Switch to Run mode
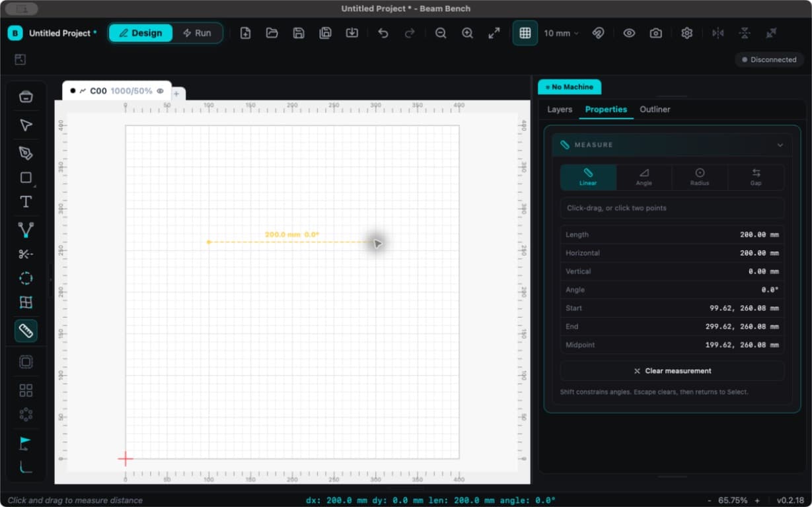The height and width of the screenshot is (507, 812). point(197,33)
